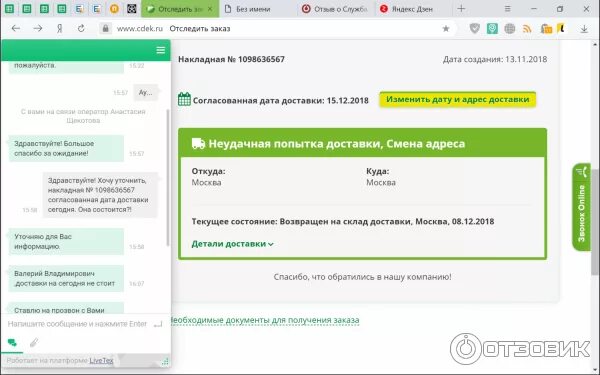The image size is (600, 375).
Task: Click the 'Здравствуйте! Большое спасибо за ожидание!' message
Action: point(66,148)
